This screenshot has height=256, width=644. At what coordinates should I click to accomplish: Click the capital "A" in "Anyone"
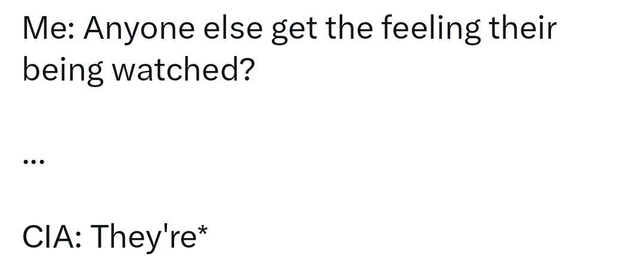[95, 29]
